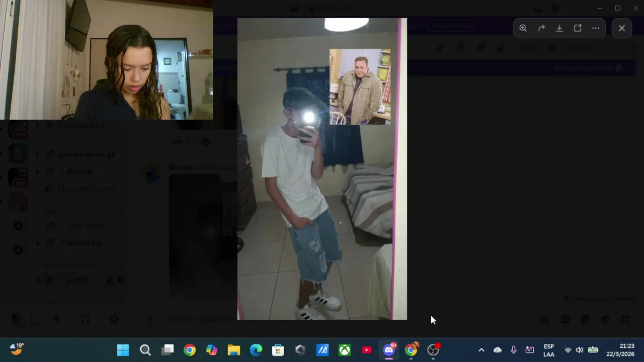
Task: Switch to Discord with the 9+ badge
Action: tap(389, 350)
